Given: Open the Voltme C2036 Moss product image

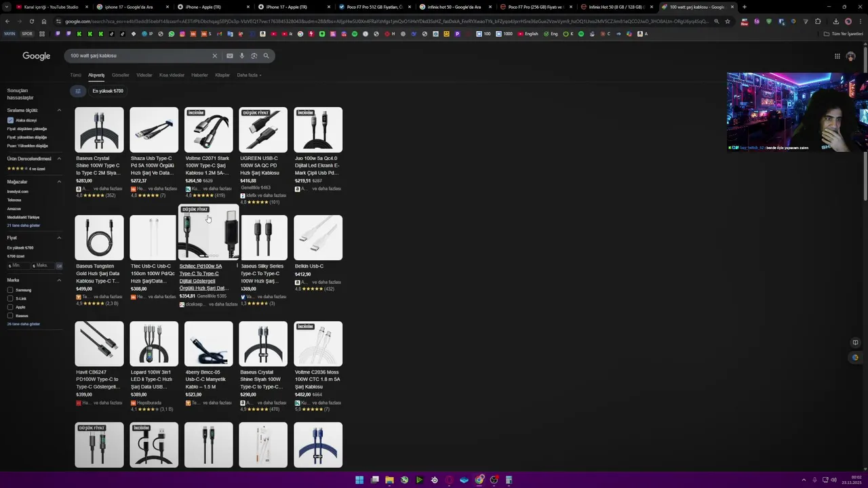Looking at the screenshot, I should tap(318, 344).
